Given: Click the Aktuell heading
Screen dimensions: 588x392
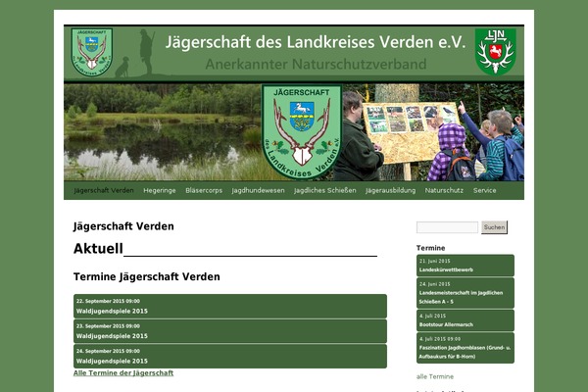Looking at the screenshot, I should tap(98, 249).
